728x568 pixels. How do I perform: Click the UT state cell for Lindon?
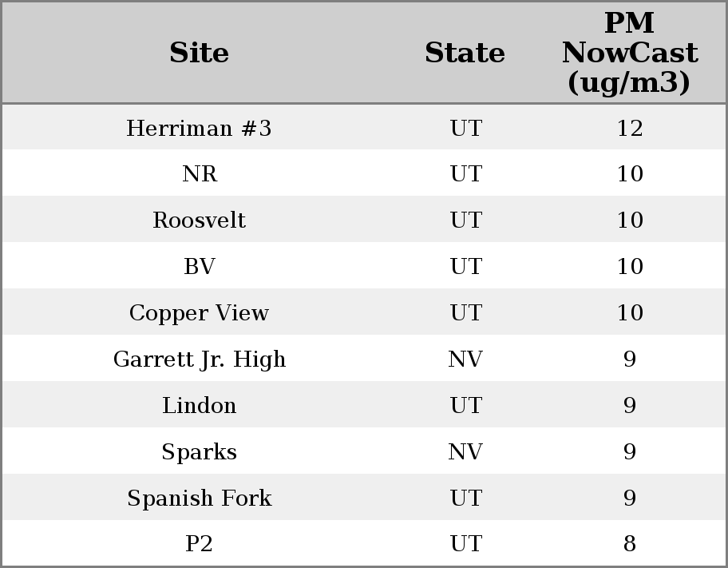[465, 406]
